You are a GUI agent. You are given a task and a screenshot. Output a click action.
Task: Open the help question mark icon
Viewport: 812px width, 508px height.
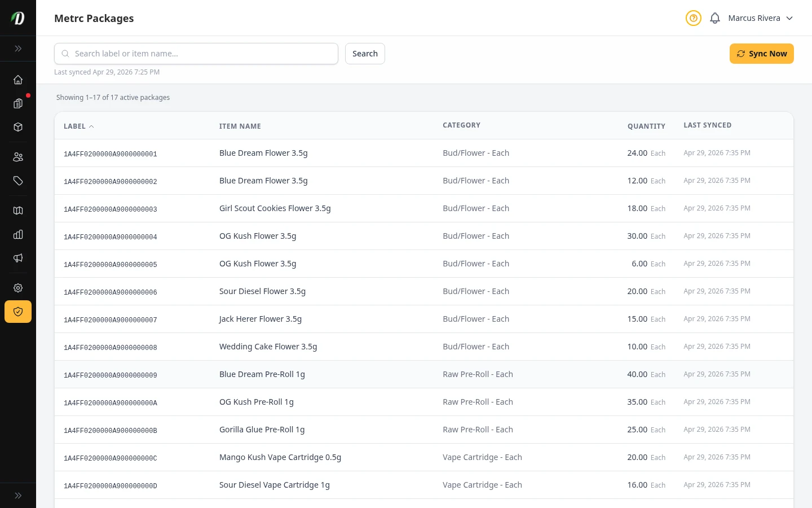(694, 17)
